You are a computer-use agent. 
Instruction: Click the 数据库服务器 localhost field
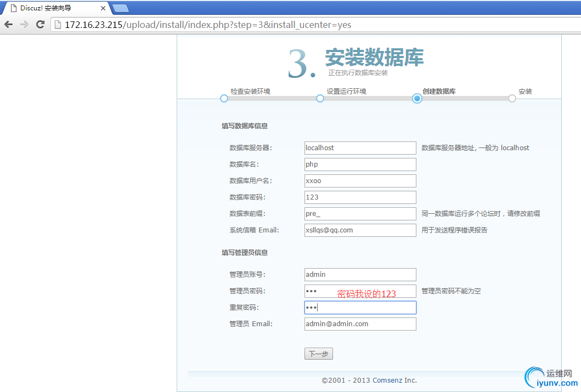(360, 148)
